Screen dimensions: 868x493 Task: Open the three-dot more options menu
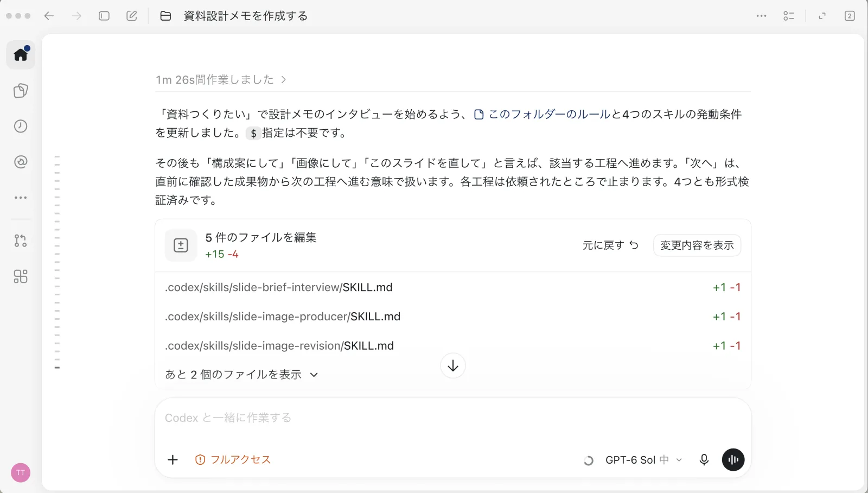pos(762,16)
